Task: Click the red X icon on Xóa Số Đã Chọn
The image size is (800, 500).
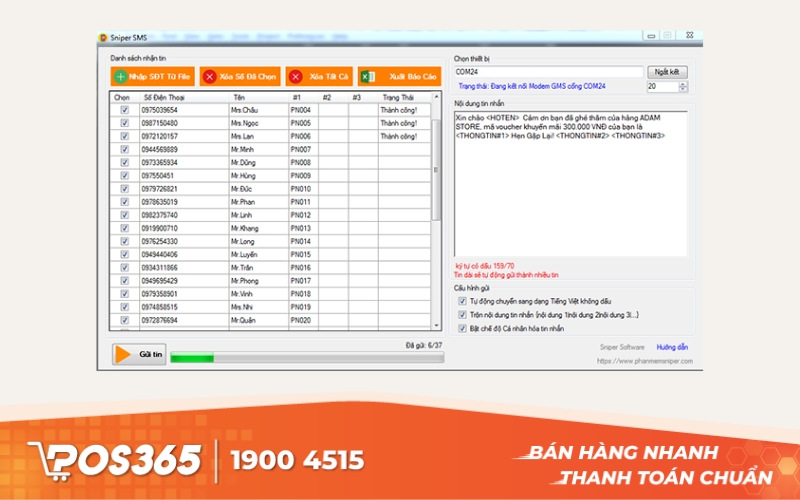Action: point(209,77)
